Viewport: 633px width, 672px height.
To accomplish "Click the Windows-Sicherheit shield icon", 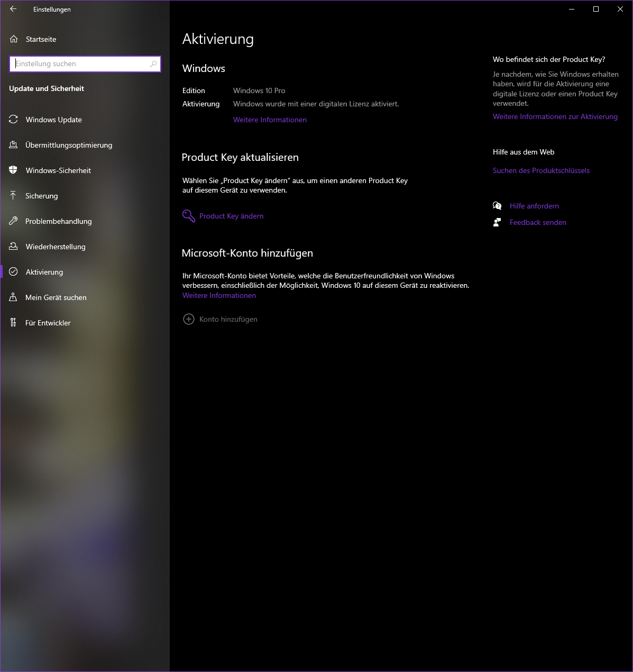I will click(x=13, y=170).
